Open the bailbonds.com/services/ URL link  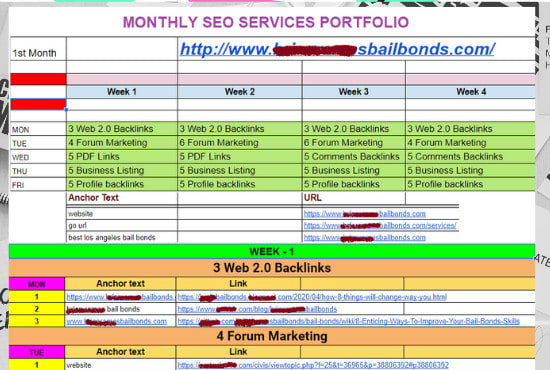380,226
